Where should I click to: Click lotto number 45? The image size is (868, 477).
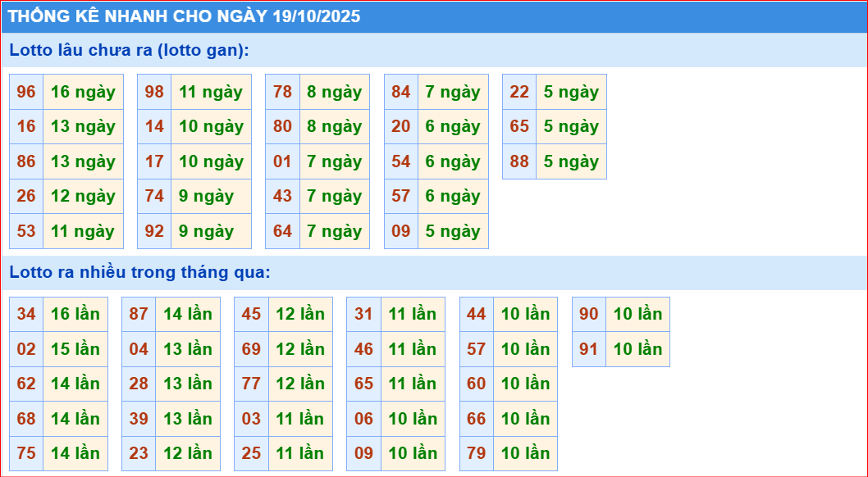tap(251, 314)
